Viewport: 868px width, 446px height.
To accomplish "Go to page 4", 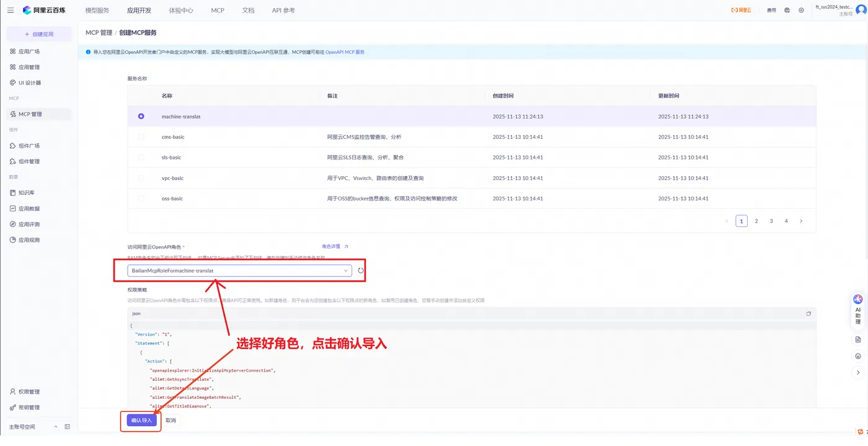I will tap(786, 221).
